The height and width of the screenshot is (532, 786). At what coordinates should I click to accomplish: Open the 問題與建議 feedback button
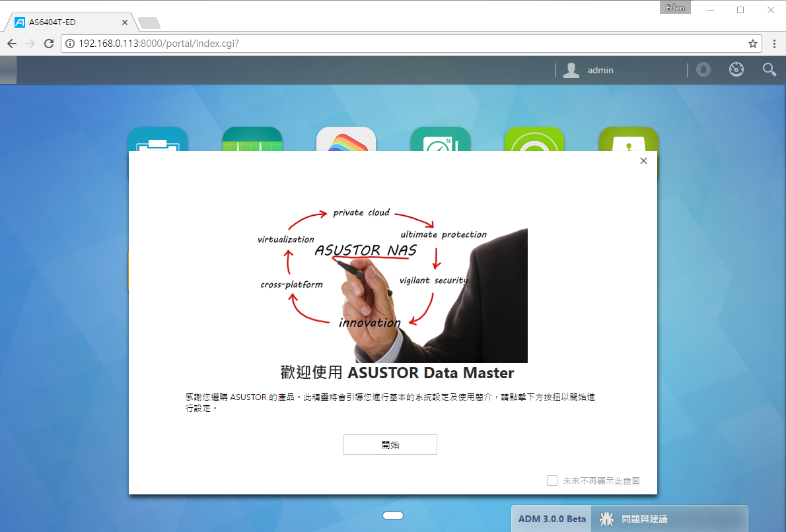pyautogui.click(x=669, y=519)
